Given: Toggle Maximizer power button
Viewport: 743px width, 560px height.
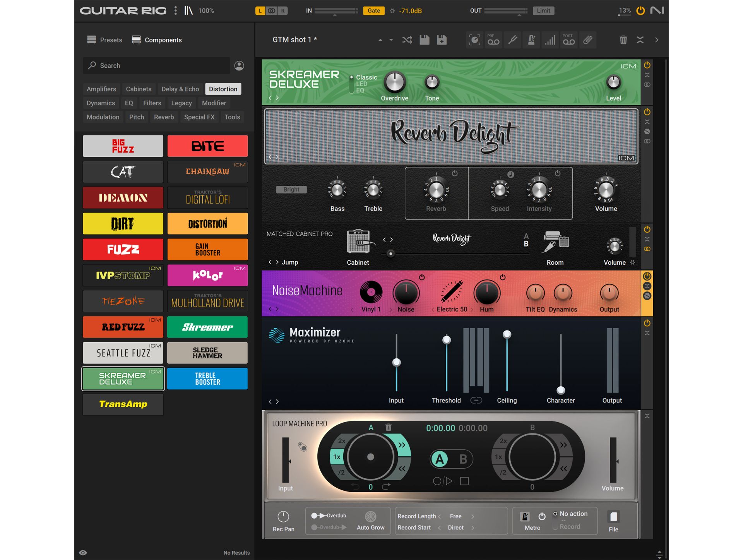Looking at the screenshot, I should point(647,323).
